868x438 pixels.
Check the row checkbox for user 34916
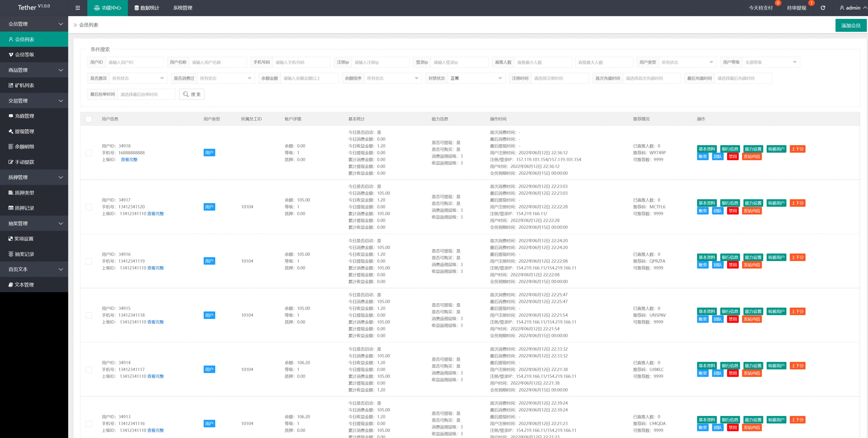point(89,261)
